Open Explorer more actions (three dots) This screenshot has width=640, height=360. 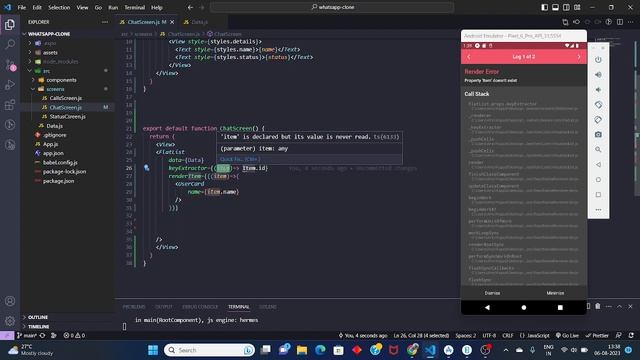105,22
